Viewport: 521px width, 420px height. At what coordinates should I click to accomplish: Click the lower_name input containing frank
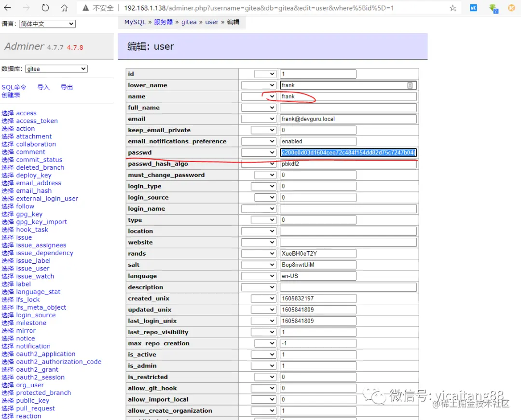[x=348, y=85]
